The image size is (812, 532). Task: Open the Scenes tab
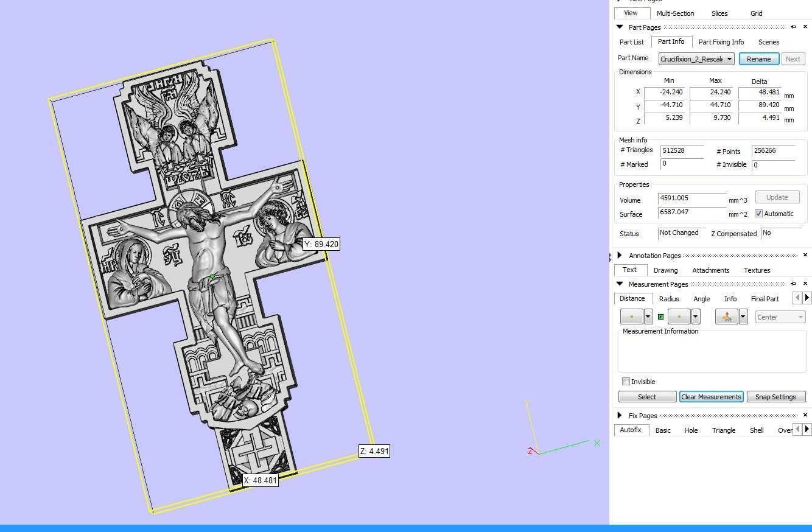click(769, 42)
